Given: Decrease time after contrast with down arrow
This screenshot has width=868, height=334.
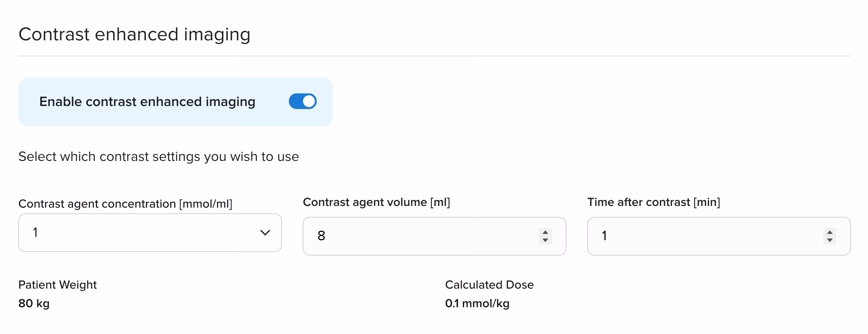Looking at the screenshot, I should tap(829, 240).
